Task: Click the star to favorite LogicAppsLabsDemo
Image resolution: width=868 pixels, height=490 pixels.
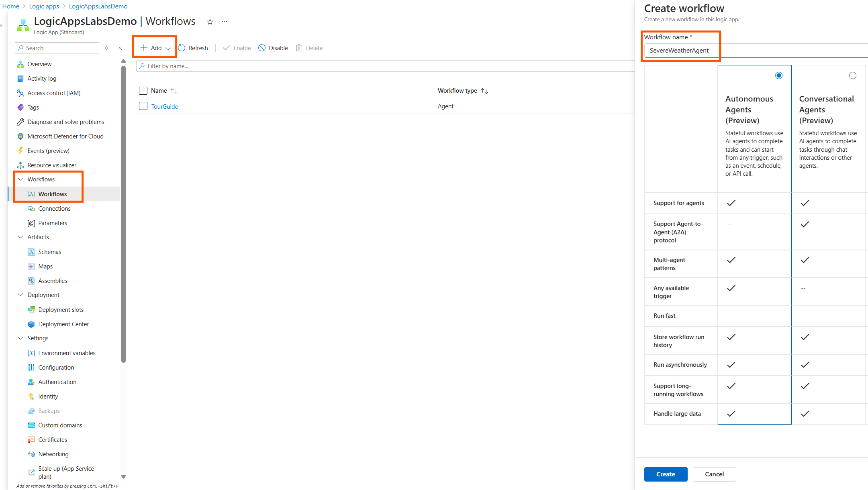Action: [x=210, y=22]
